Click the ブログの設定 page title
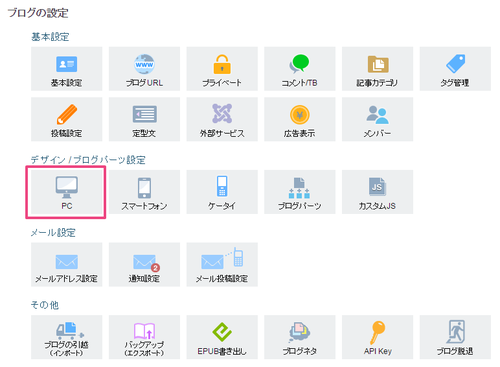Image resolution: width=500 pixels, height=367 pixels. (38, 13)
